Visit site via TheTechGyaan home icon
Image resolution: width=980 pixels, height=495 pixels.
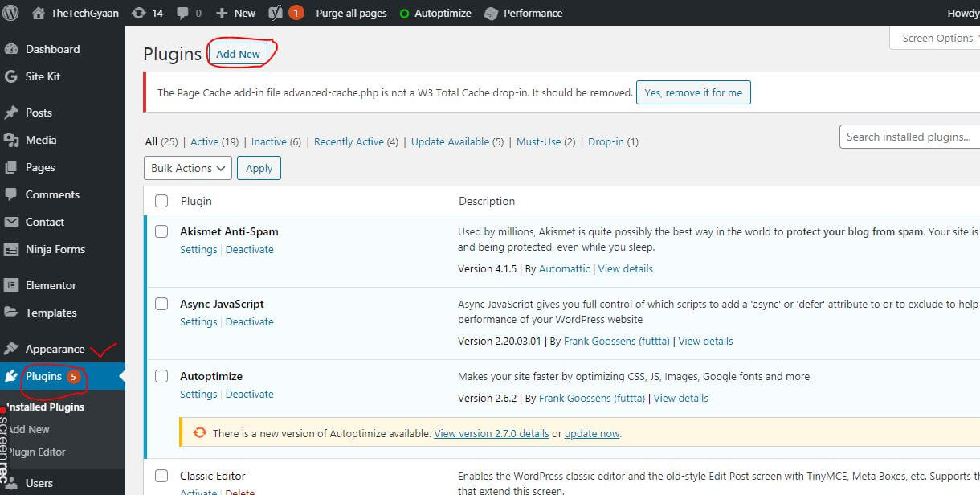(x=38, y=13)
